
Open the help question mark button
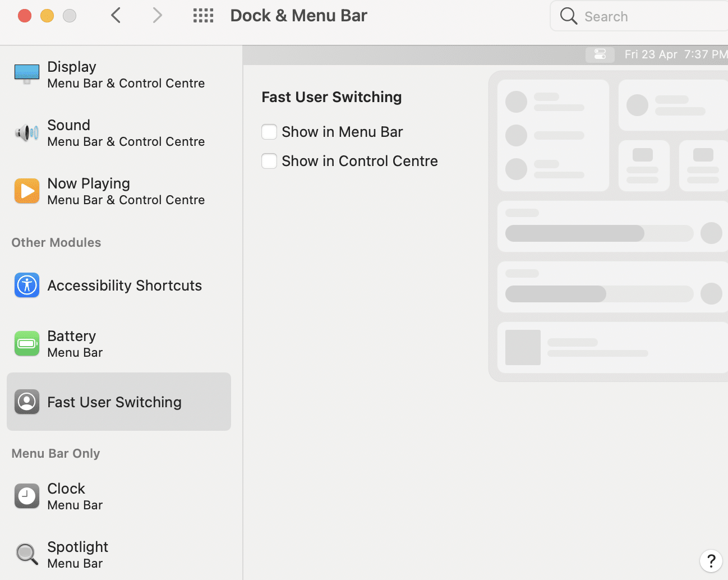point(711,560)
